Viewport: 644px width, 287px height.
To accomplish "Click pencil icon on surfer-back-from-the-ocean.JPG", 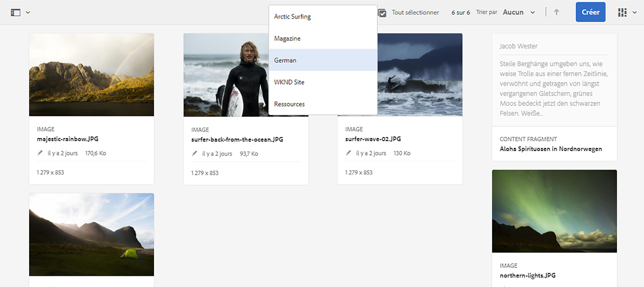I will [194, 153].
